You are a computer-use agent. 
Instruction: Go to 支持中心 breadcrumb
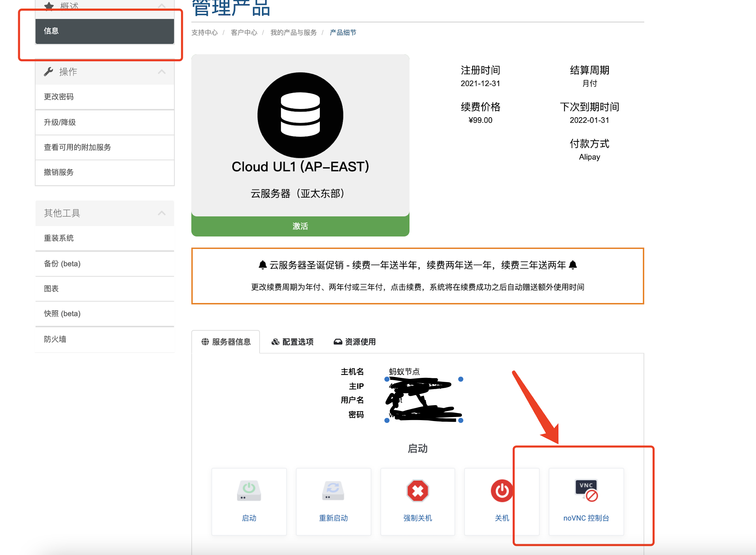coord(204,33)
